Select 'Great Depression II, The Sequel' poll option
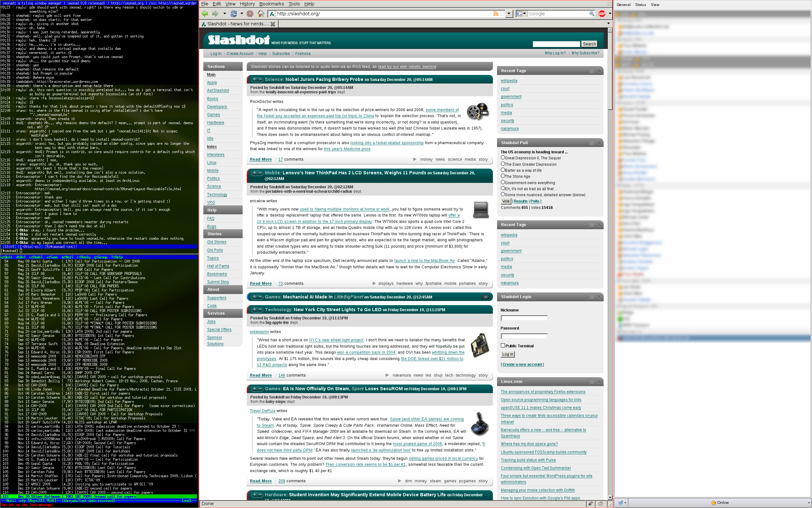 tap(503, 157)
